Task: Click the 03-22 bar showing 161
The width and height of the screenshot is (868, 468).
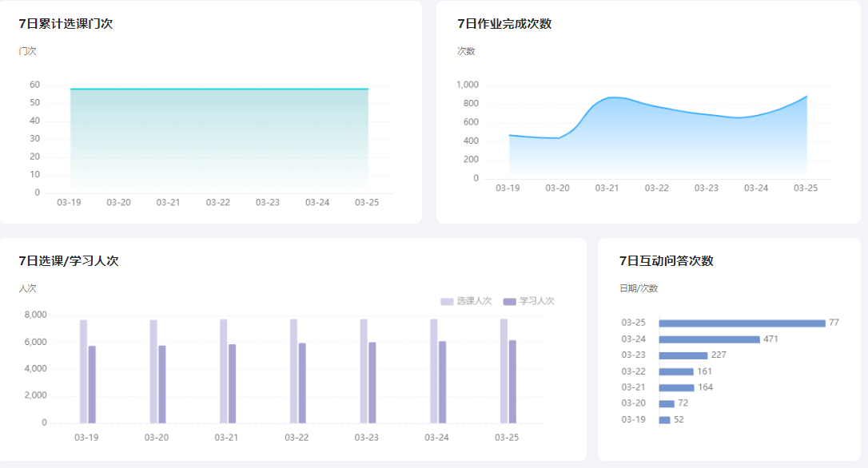Action: point(676,371)
